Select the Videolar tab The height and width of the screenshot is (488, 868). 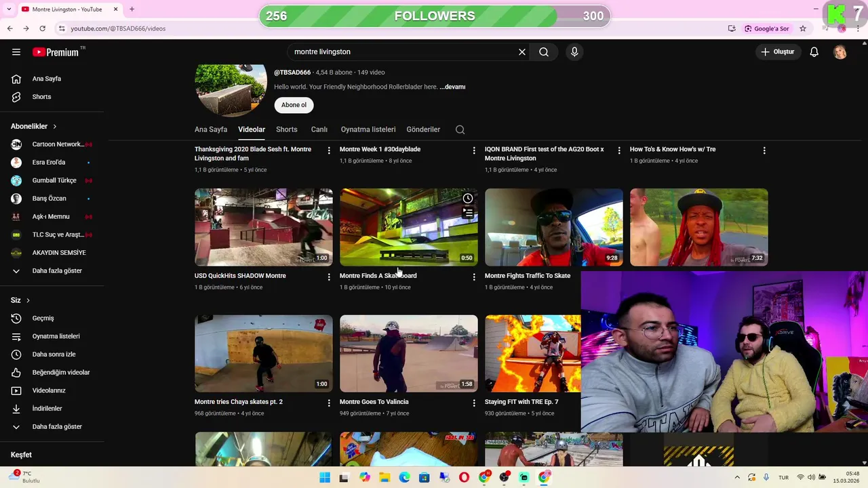point(252,129)
